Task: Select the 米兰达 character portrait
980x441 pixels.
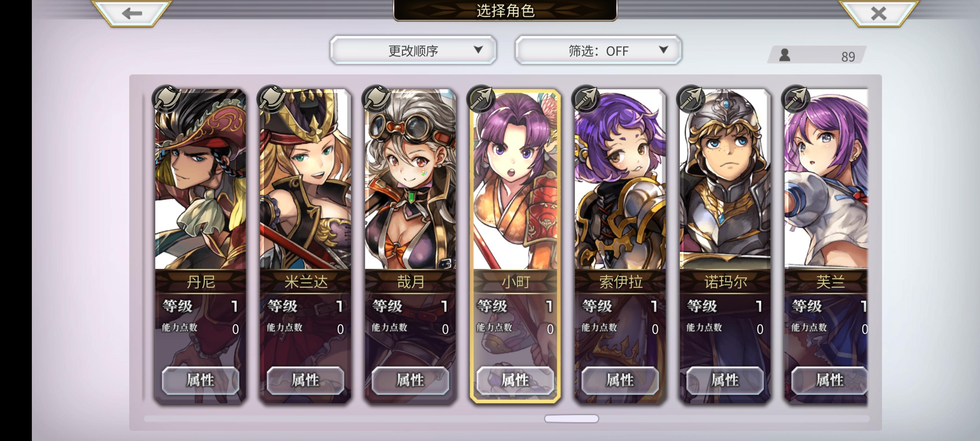Action: (x=305, y=179)
